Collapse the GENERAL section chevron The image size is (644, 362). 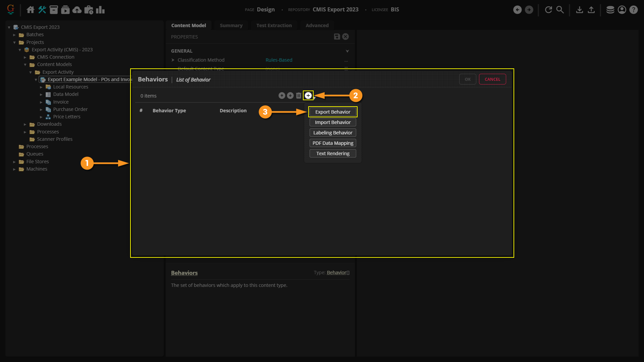point(347,51)
